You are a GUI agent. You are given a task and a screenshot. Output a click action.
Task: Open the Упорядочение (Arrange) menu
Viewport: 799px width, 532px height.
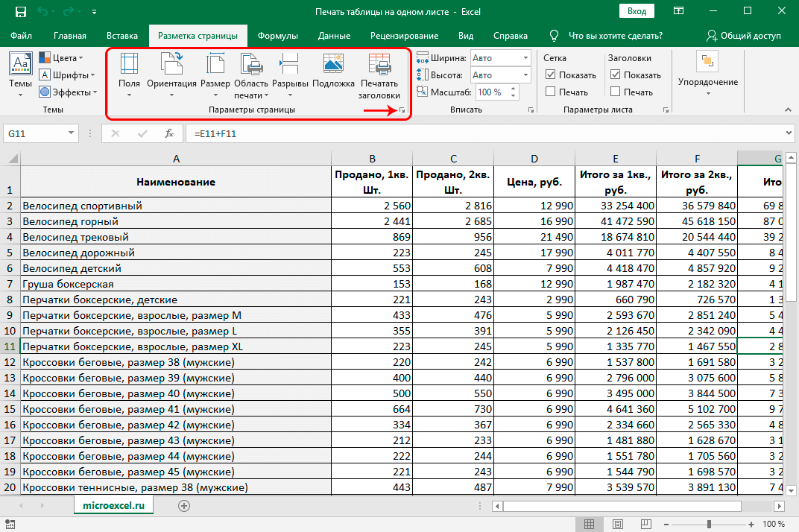[708, 75]
